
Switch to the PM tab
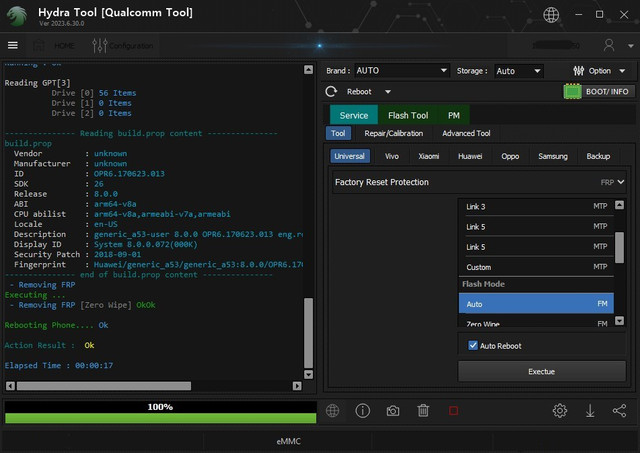click(x=453, y=115)
